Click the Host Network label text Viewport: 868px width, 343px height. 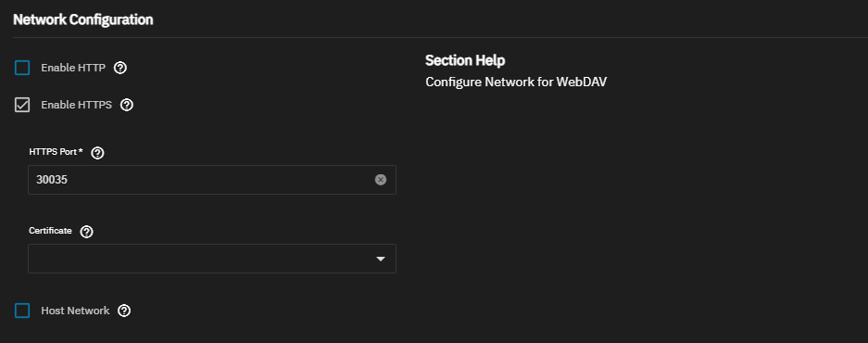pyautogui.click(x=75, y=311)
